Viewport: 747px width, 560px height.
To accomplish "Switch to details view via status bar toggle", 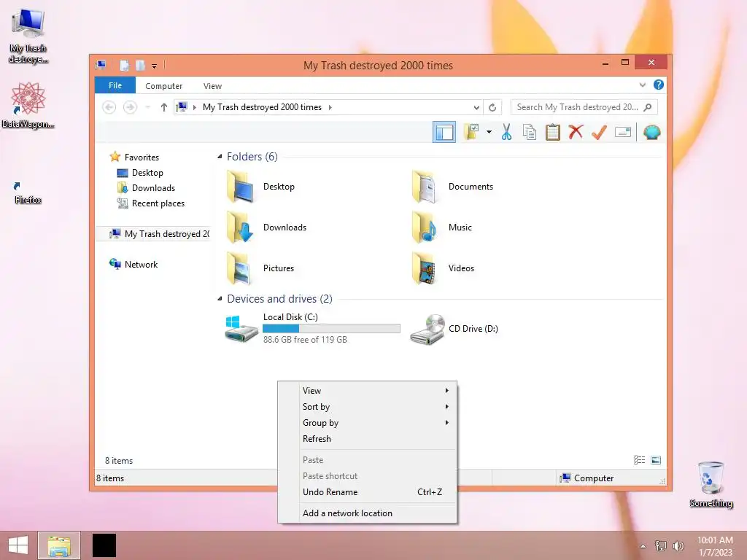I will pyautogui.click(x=639, y=460).
